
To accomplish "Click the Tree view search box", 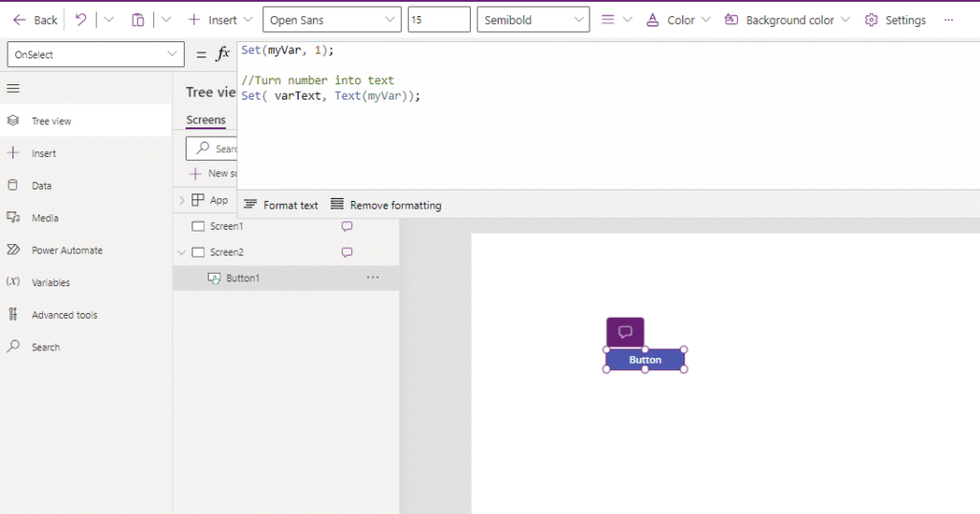I will (x=212, y=148).
